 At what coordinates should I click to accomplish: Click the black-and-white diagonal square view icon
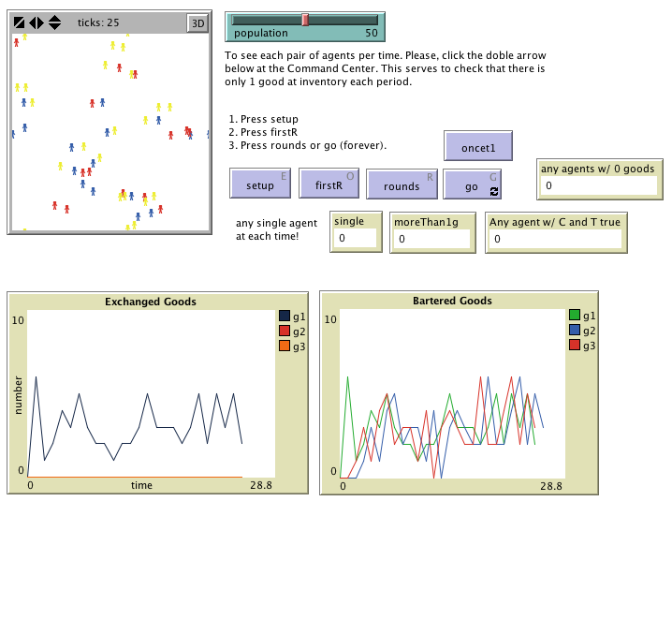click(18, 22)
